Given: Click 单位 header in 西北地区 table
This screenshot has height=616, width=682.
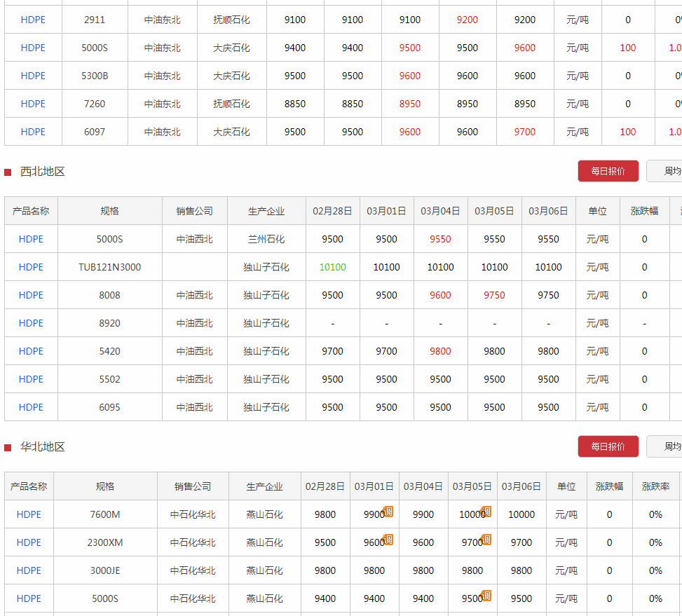Looking at the screenshot, I should coord(598,211).
